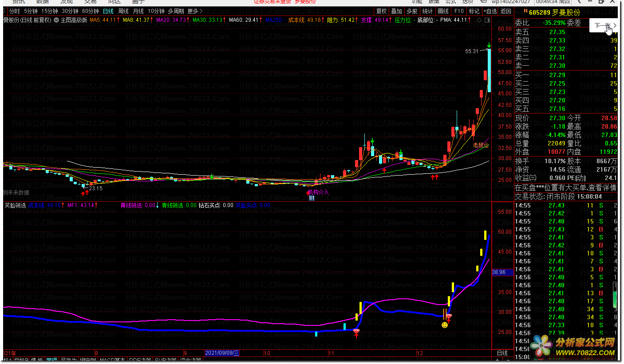The width and height of the screenshot is (624, 364).
Task: Select the 画线 drawing tool
Action: [443, 11]
